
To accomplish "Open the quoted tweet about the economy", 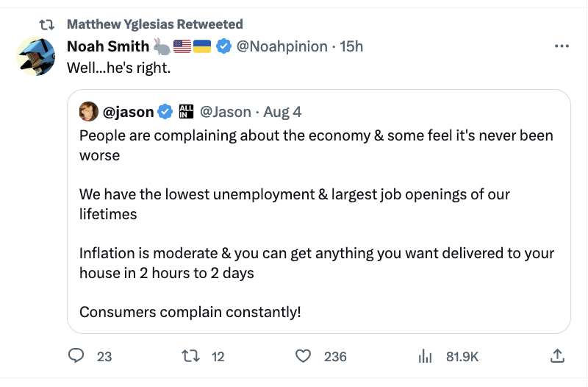I will pos(316,221).
